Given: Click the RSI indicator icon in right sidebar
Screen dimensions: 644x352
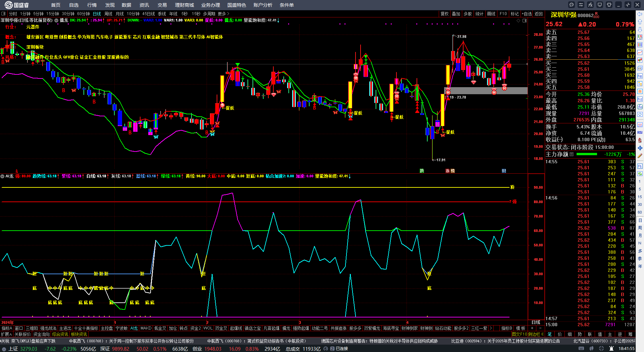Looking at the screenshot, I should pos(640,132).
